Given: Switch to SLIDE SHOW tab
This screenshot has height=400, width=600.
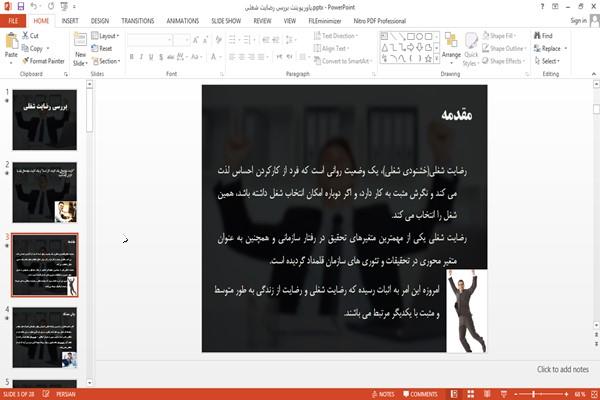Looking at the screenshot, I should (226, 21).
